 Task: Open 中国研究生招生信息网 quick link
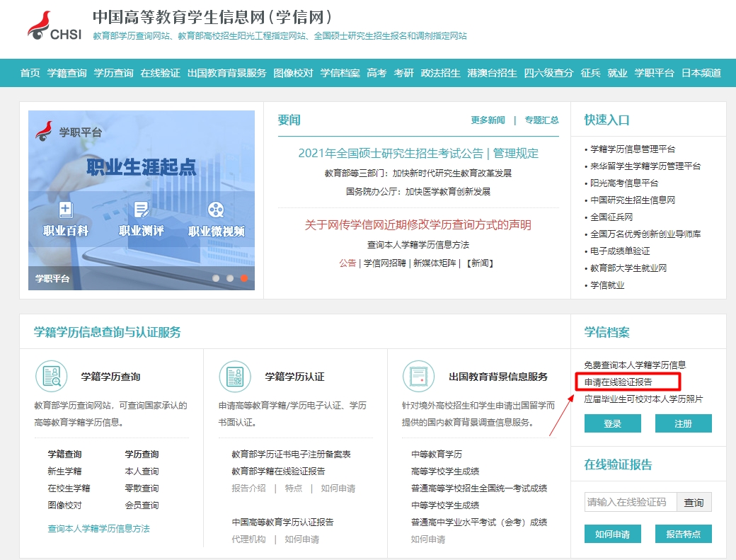point(633,200)
